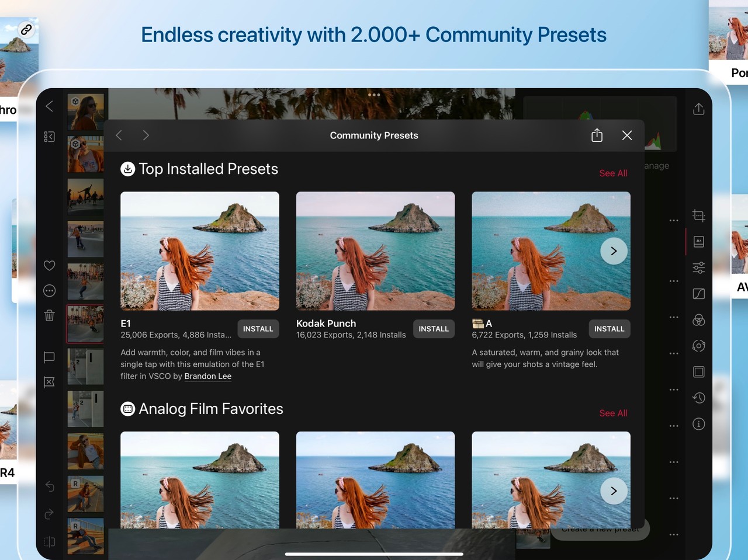Select the bottom filmstrip skateboarder thumbnail
748x560 pixels.
coord(85,536)
